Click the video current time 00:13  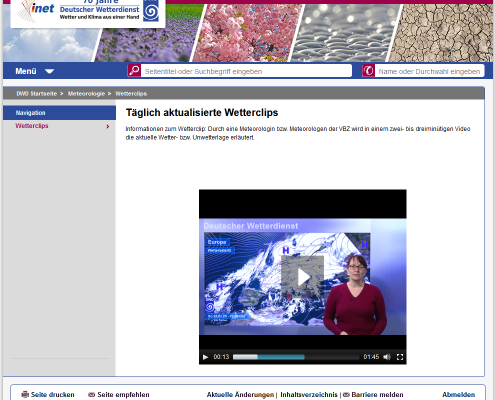click(221, 357)
